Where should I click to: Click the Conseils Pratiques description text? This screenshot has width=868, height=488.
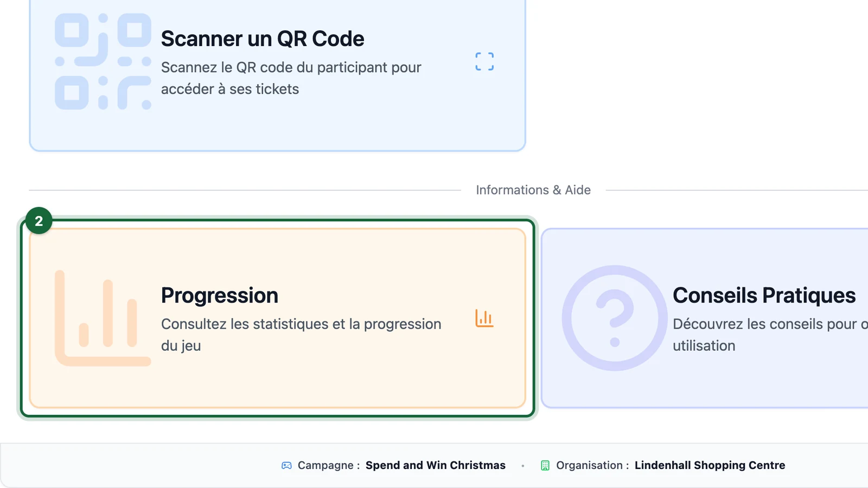point(770,335)
